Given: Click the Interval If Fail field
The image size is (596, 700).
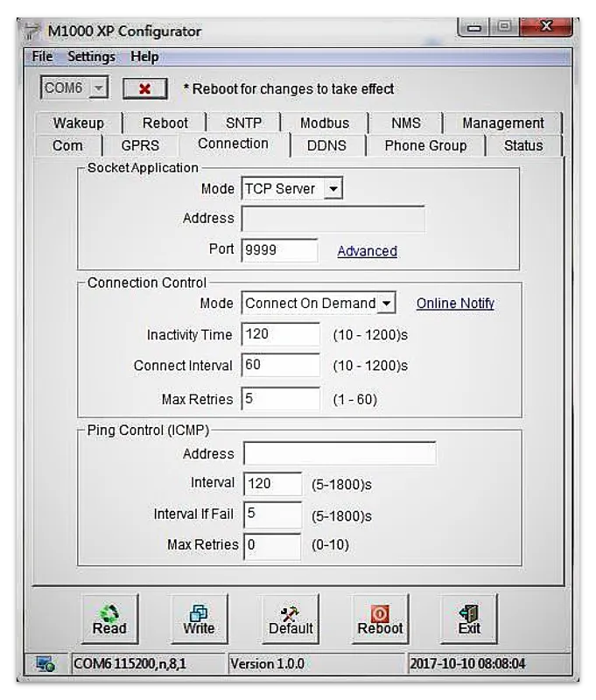Looking at the screenshot, I should tap(272, 514).
